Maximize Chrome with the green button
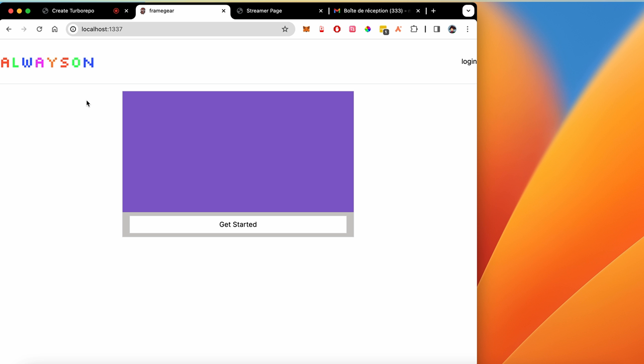Viewport: 644px width, 364px height. (x=28, y=11)
